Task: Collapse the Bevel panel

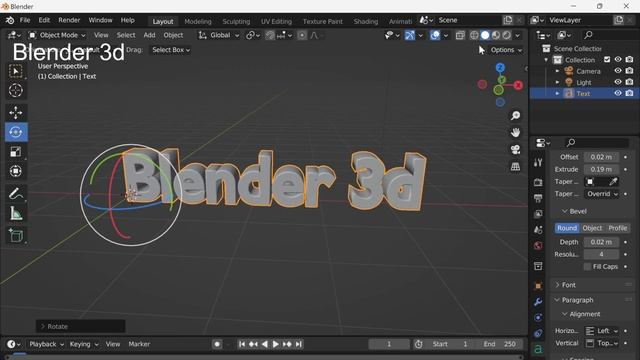Action: pos(574,211)
